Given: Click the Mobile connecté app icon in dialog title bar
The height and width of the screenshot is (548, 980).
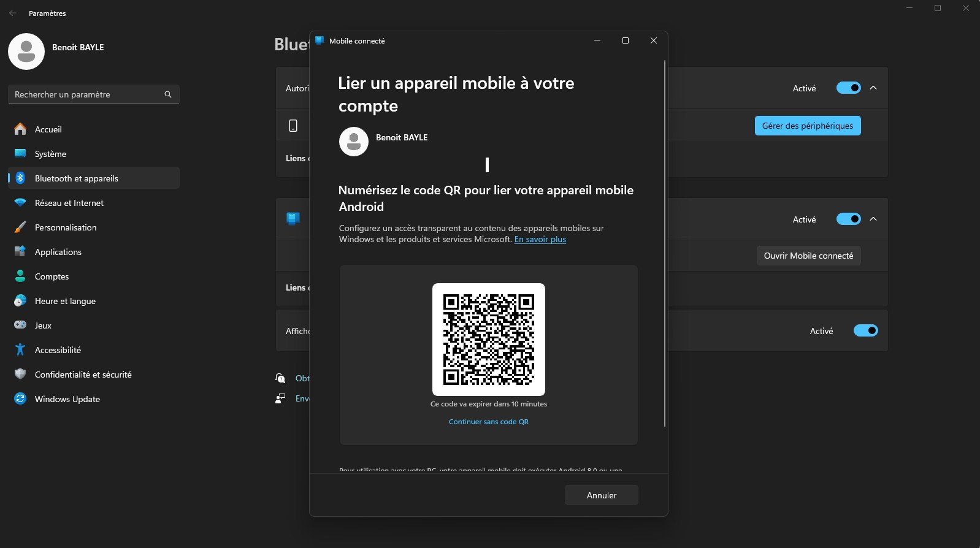Looking at the screenshot, I should coord(320,41).
